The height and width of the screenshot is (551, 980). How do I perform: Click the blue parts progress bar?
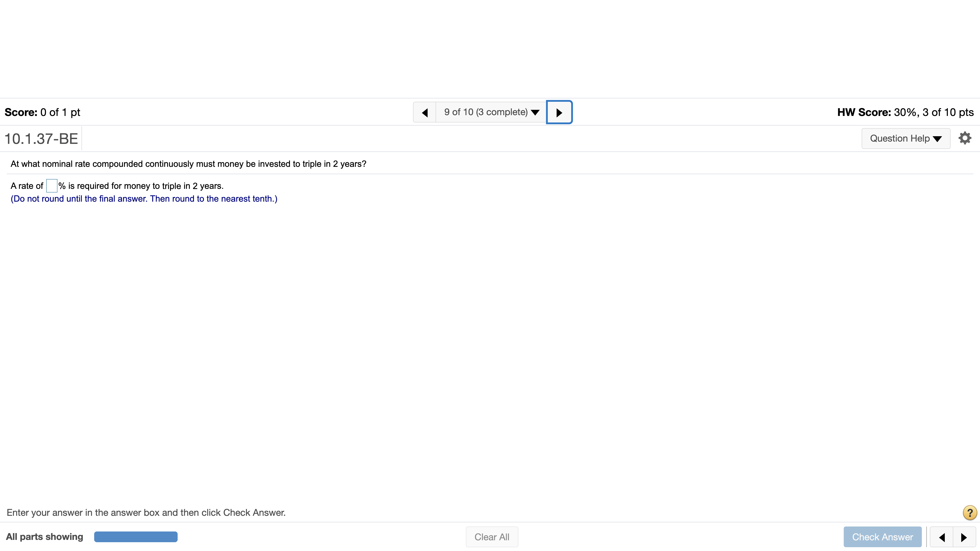[x=136, y=537]
